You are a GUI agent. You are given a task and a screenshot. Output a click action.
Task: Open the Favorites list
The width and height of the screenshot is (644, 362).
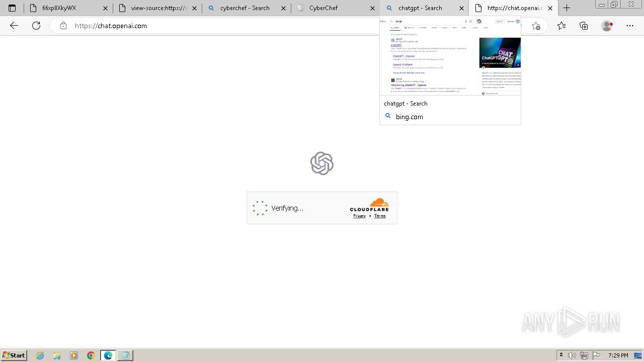[x=561, y=26]
